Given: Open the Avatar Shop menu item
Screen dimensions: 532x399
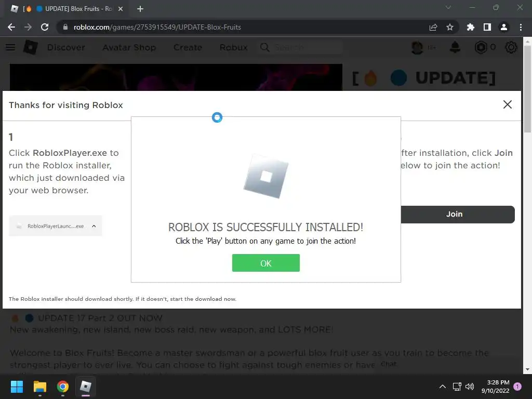Looking at the screenshot, I should click(x=129, y=47).
